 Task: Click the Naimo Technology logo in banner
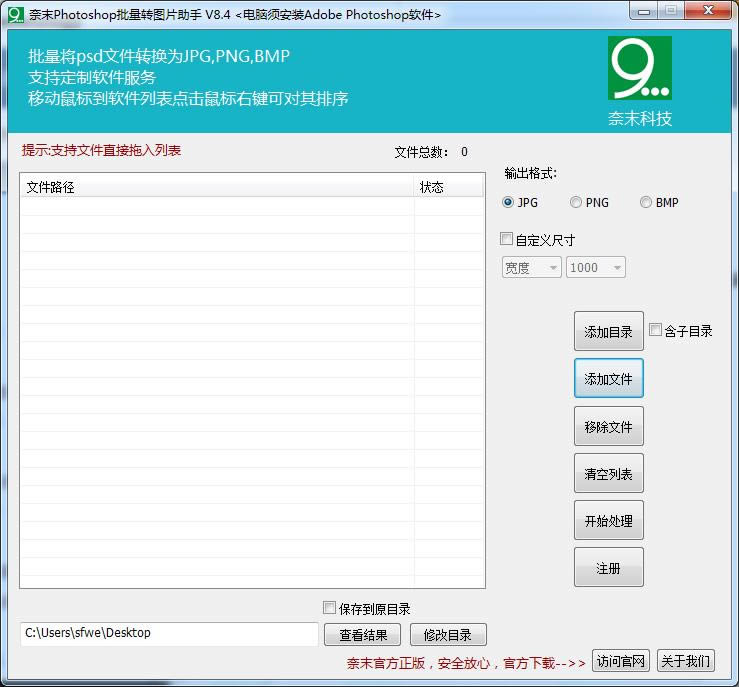[640, 68]
